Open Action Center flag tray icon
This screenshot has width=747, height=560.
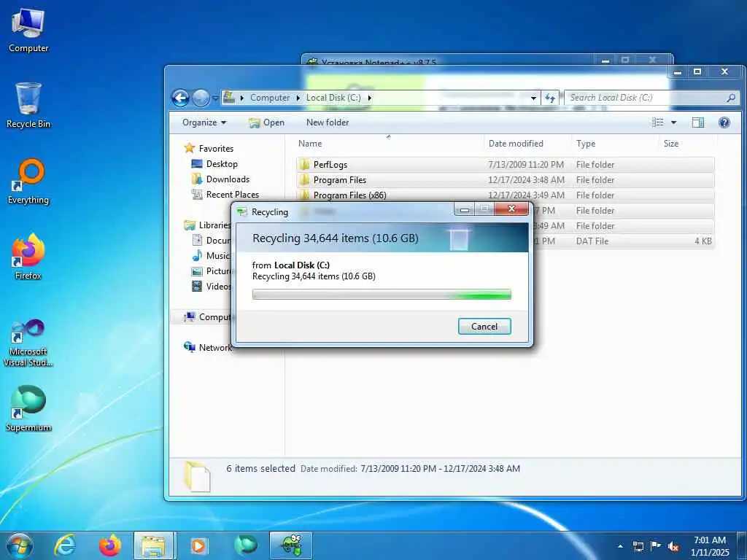(656, 546)
